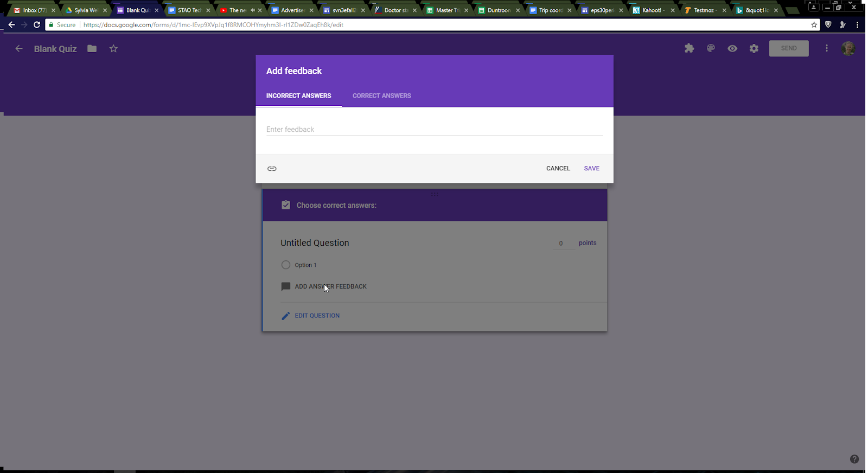868x473 pixels.
Task: Click the browser forward button
Action: 24,25
